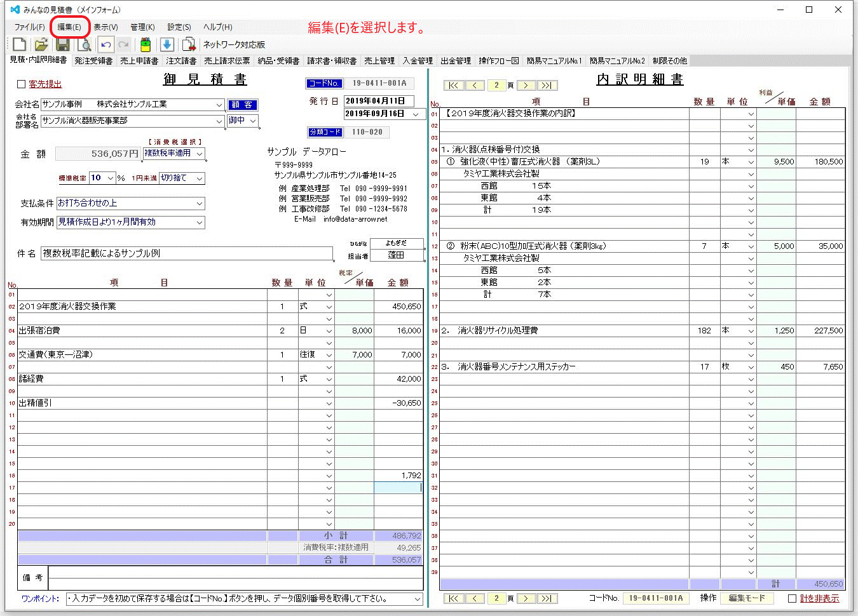Image resolution: width=858 pixels, height=616 pixels.
Task: Click the document export icon with red arrow
Action: point(189,44)
